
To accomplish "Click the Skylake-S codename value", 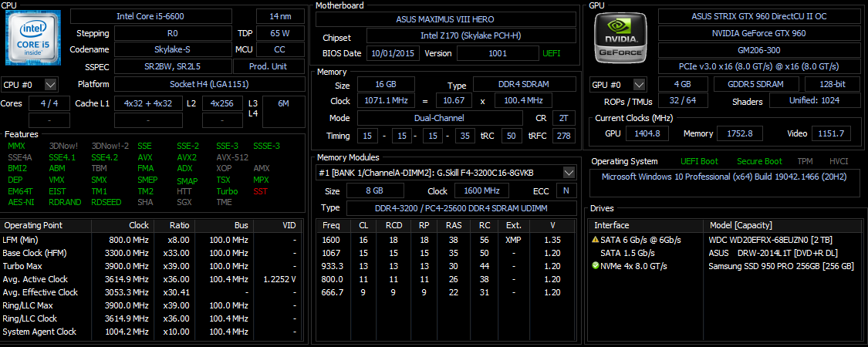I will click(172, 50).
